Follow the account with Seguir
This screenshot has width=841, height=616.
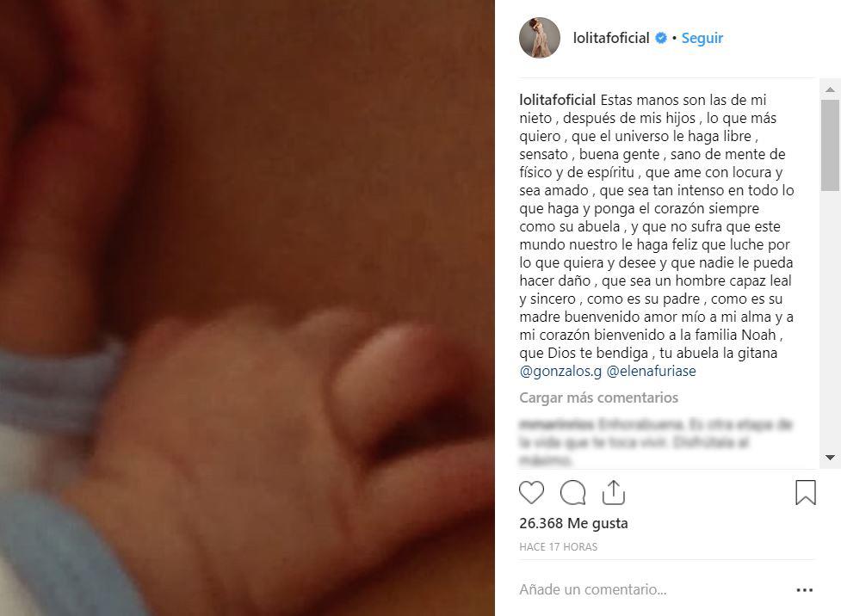point(702,38)
